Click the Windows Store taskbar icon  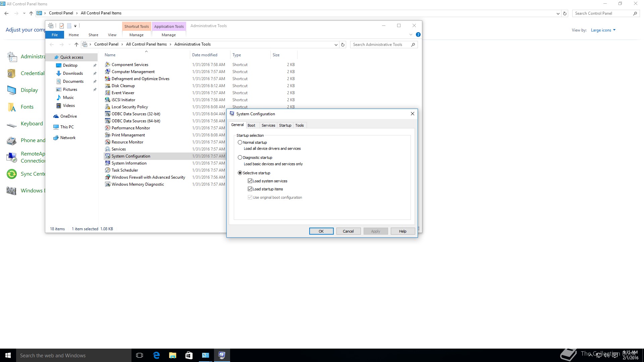point(189,355)
